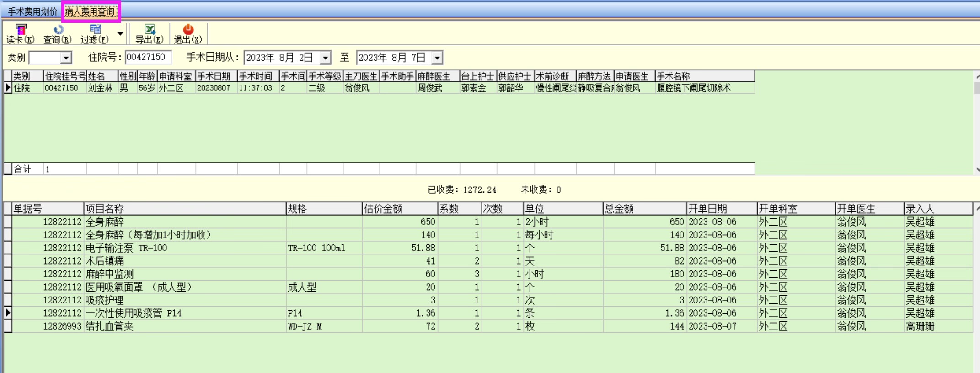The image size is (980, 373).
Task: Click the 规格 column header
Action: [x=324, y=209]
